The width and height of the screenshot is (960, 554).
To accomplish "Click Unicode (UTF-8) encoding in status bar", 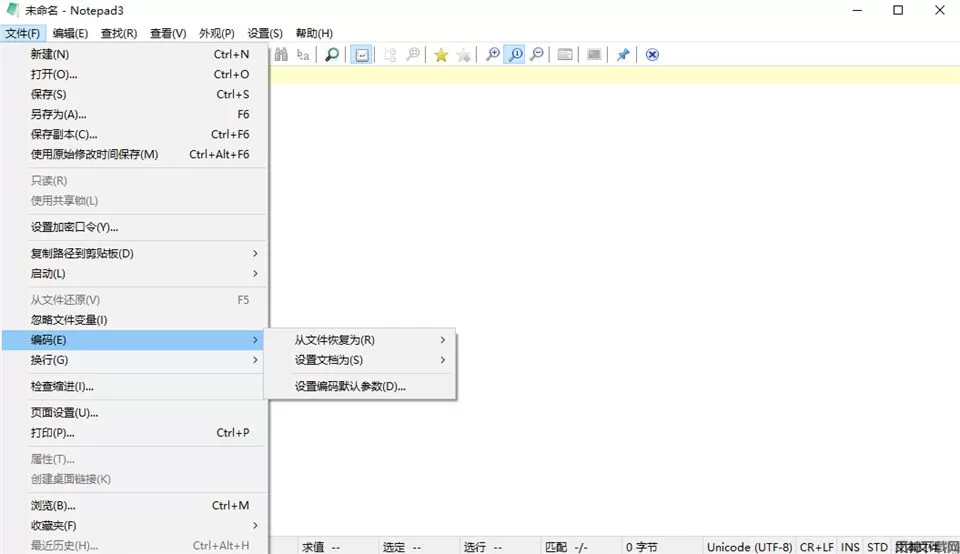I will coord(749,547).
